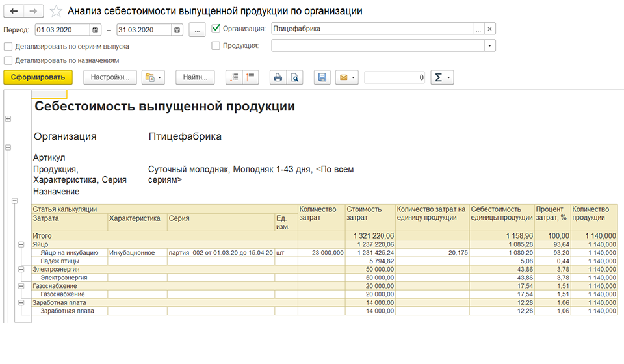Open calendar for end date 31.03.2020
Screen dimensions: 624x364
point(177,30)
